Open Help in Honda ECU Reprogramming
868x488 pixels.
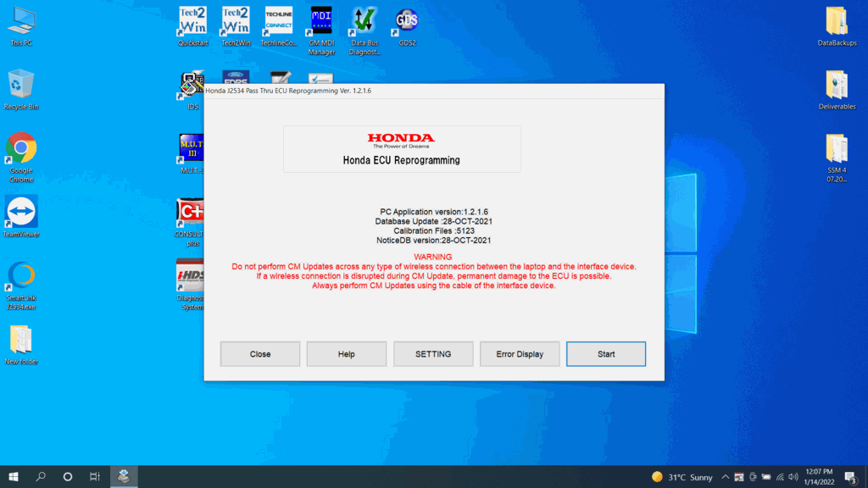click(x=346, y=353)
